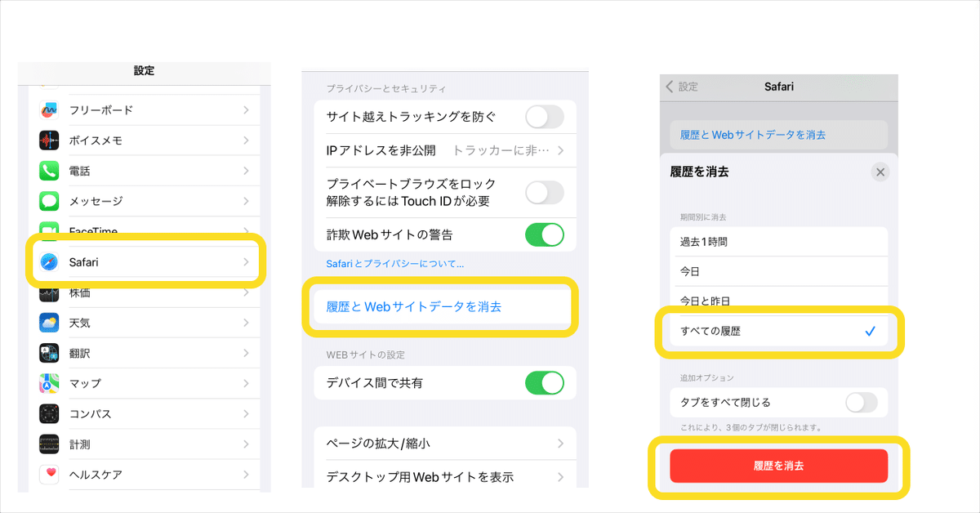Toggle プライベートブラウズをロック switch
The width and height of the screenshot is (980, 513).
pyautogui.click(x=544, y=193)
